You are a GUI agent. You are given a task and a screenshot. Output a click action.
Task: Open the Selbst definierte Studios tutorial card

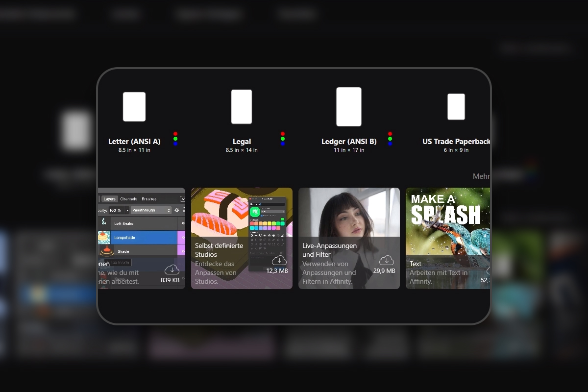pos(242,238)
